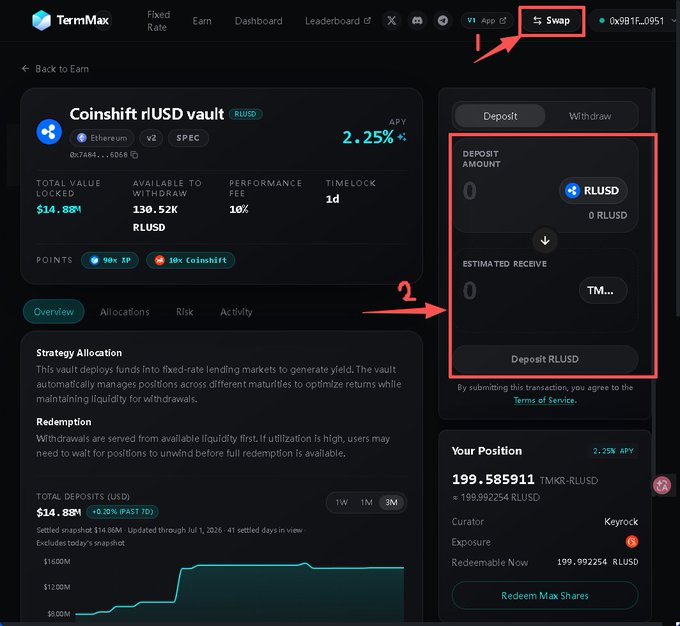Screen dimensions: 680x626
Task: Open the wallet 0x9B1F...0951 dropdown
Action: [x=636, y=21]
